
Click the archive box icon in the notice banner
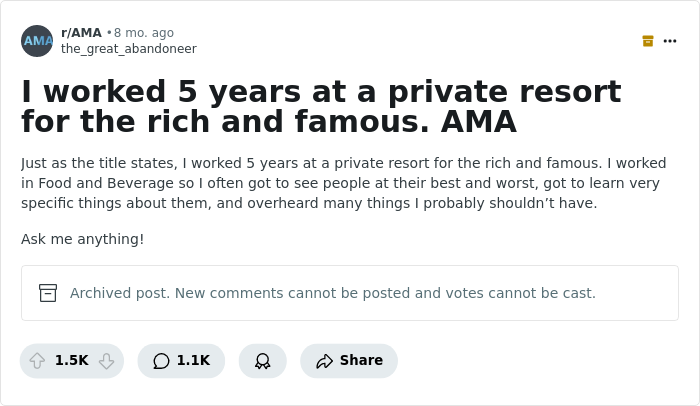point(48,293)
